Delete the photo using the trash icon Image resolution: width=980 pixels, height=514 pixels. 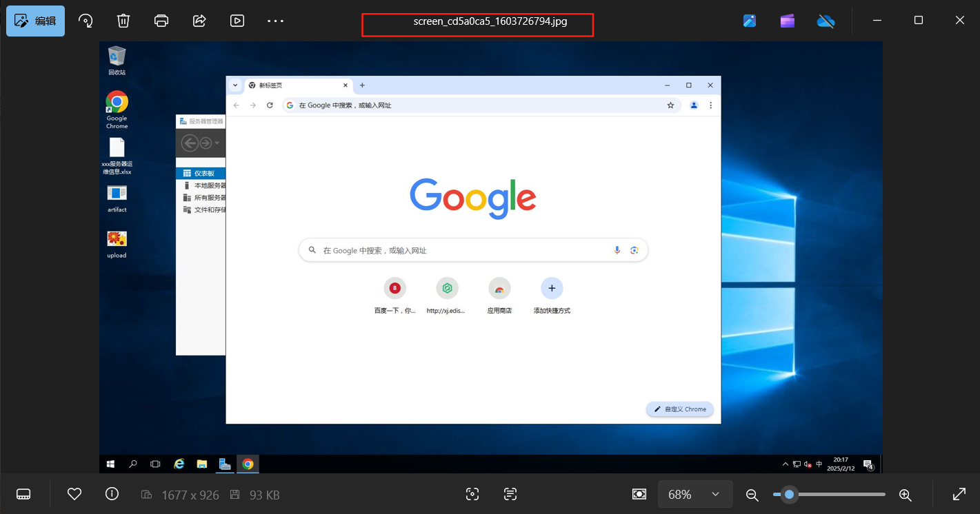coord(123,21)
